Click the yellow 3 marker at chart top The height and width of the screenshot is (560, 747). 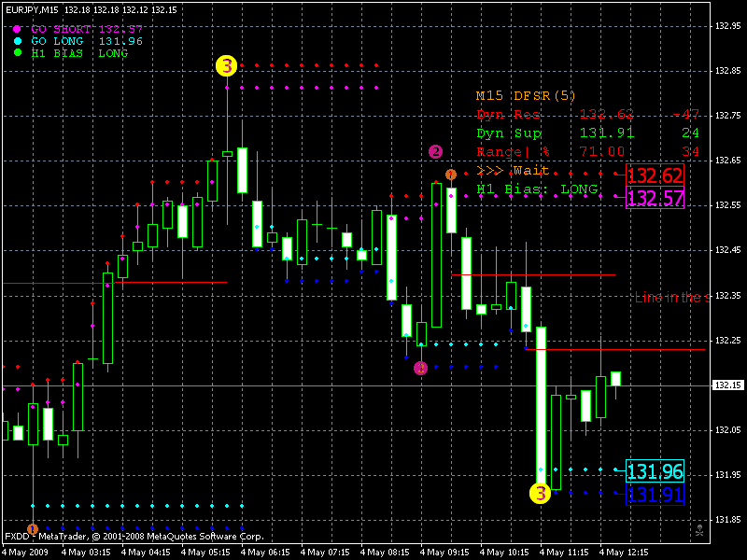(226, 65)
